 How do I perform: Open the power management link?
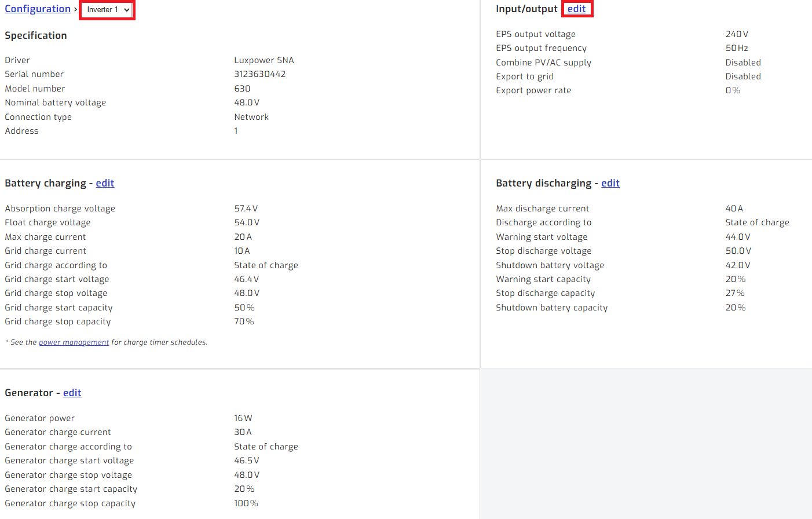pyautogui.click(x=74, y=342)
